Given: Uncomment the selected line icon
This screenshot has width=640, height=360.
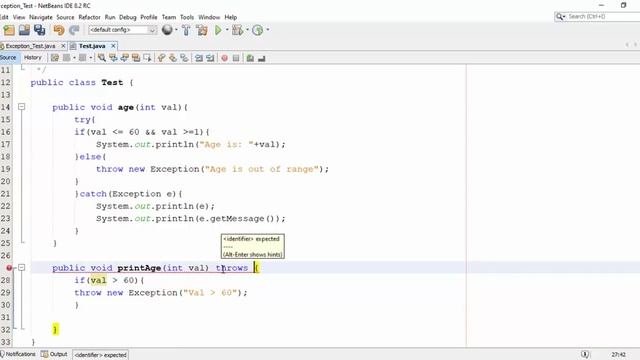Looking at the screenshot, I should pos(262,58).
